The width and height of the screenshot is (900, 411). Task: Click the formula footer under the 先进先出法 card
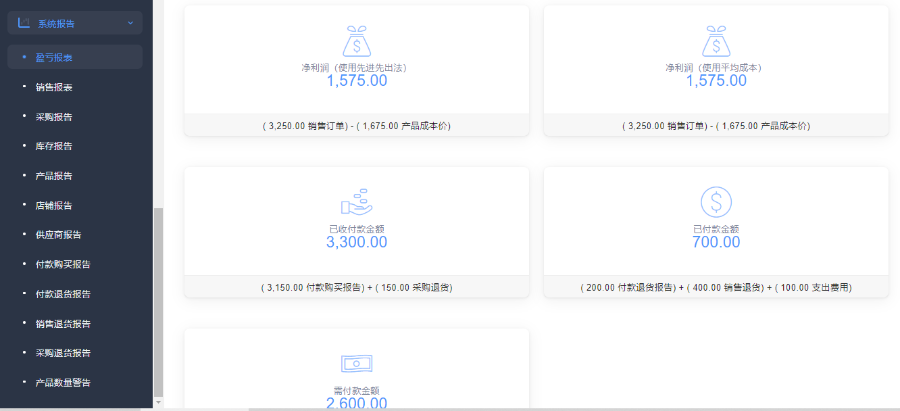[357, 126]
